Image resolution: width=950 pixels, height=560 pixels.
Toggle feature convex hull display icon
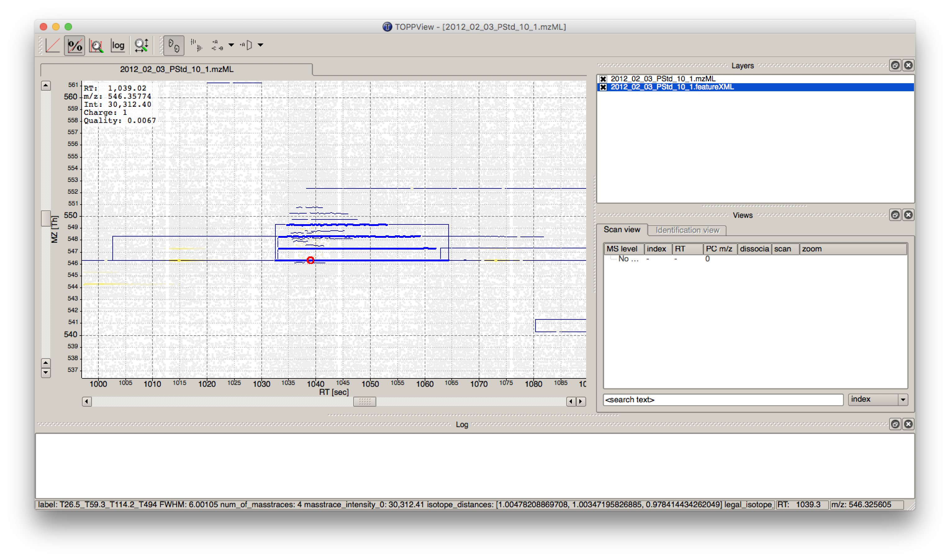pos(174,46)
